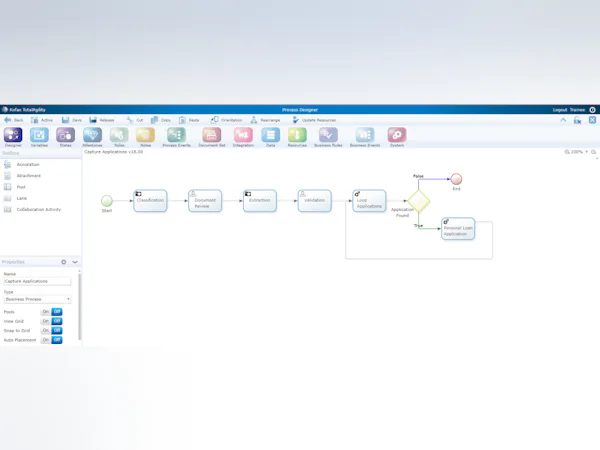The height and width of the screenshot is (450, 600).
Task: Select the Pool toolbox item
Action: coord(15,187)
